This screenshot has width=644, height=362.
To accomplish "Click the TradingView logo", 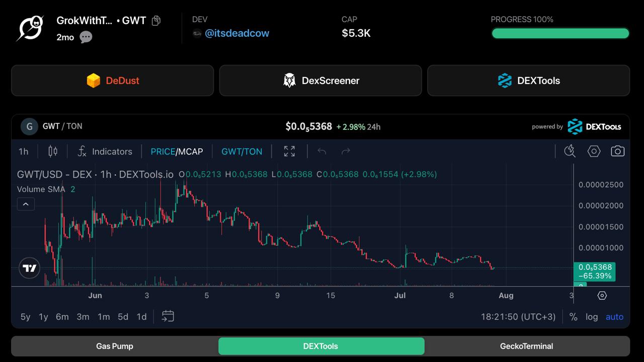I will (x=30, y=268).
